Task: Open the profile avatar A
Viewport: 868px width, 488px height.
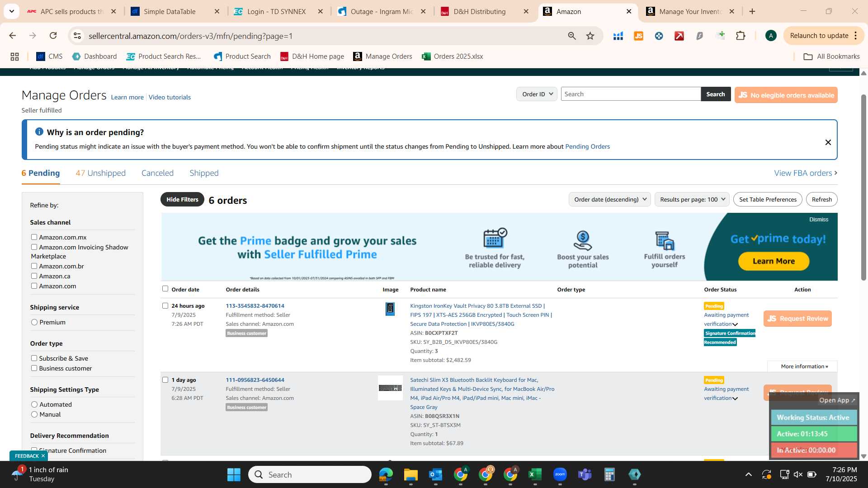Action: pyautogui.click(x=771, y=36)
